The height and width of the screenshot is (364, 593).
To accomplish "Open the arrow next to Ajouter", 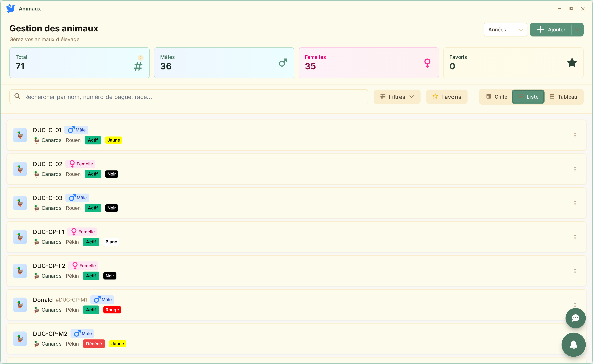I will 577,30.
